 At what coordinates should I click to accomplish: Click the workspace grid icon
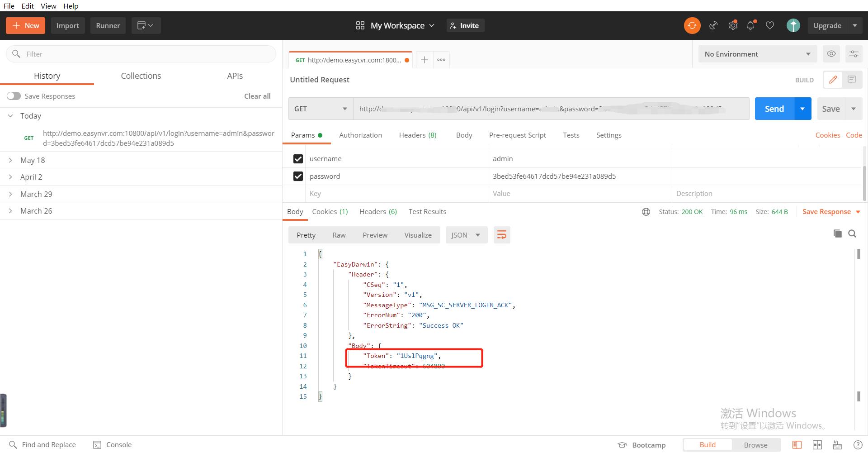[x=360, y=25]
